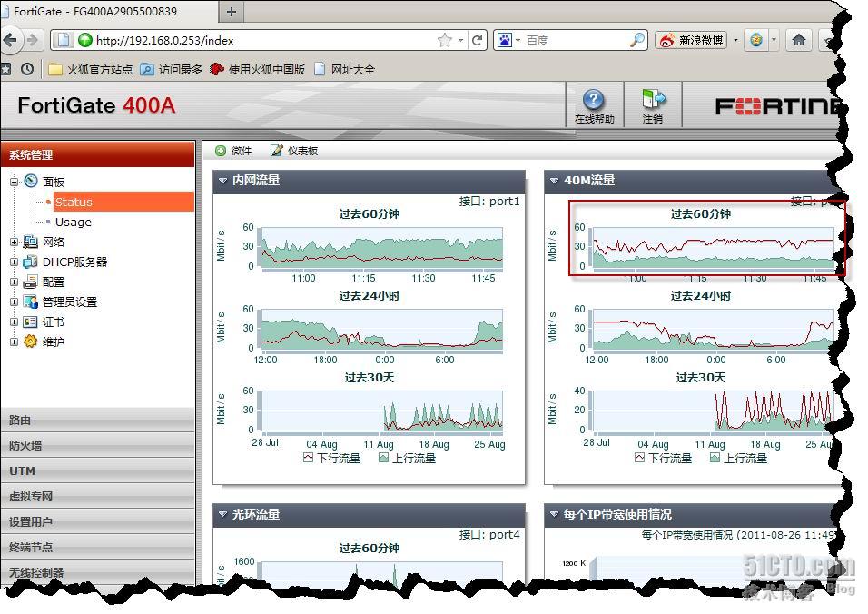Click the 仪表板 dashboard edit button
The image size is (868, 614).
click(x=294, y=151)
